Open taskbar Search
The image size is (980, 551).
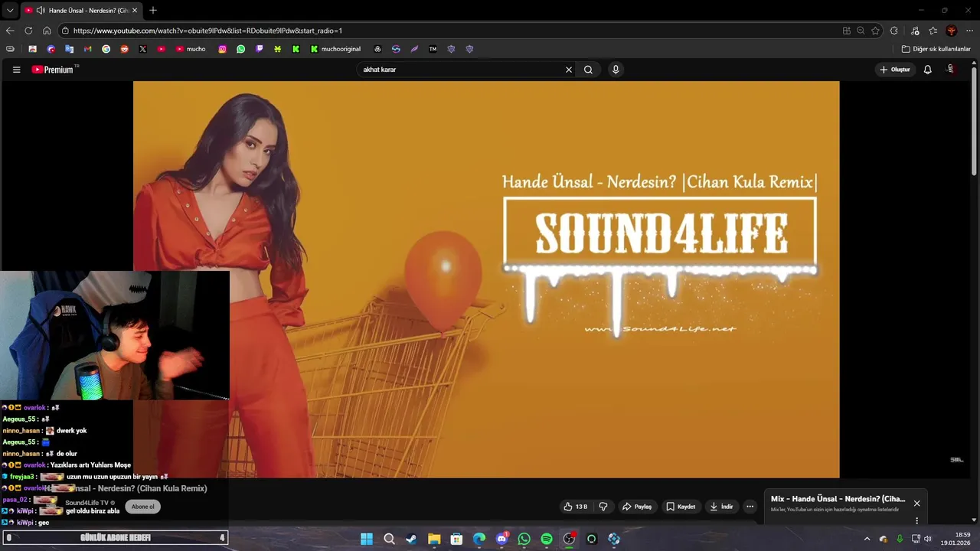[389, 539]
